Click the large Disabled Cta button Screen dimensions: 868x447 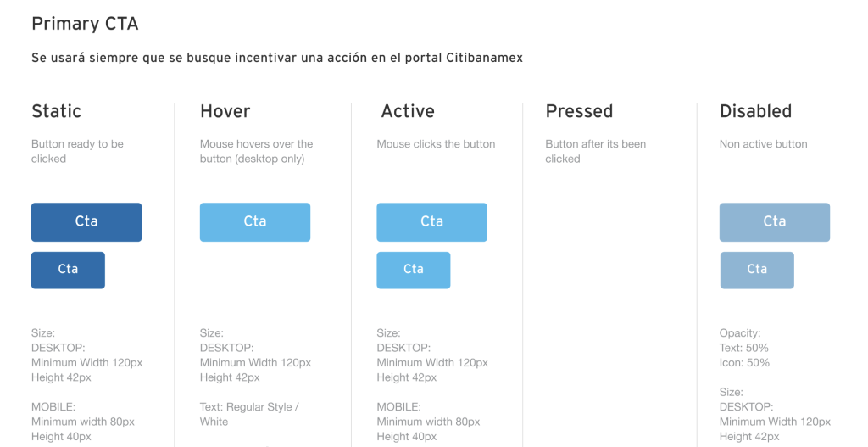(775, 222)
